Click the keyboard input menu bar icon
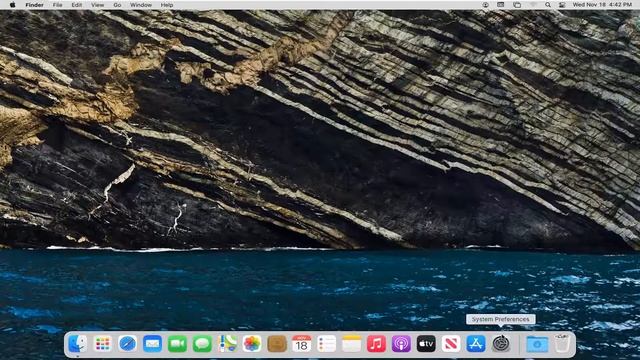This screenshot has height=360, width=640. (500, 5)
